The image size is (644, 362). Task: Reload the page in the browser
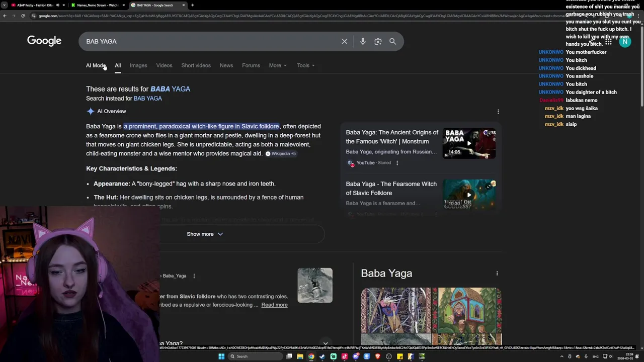23,16
